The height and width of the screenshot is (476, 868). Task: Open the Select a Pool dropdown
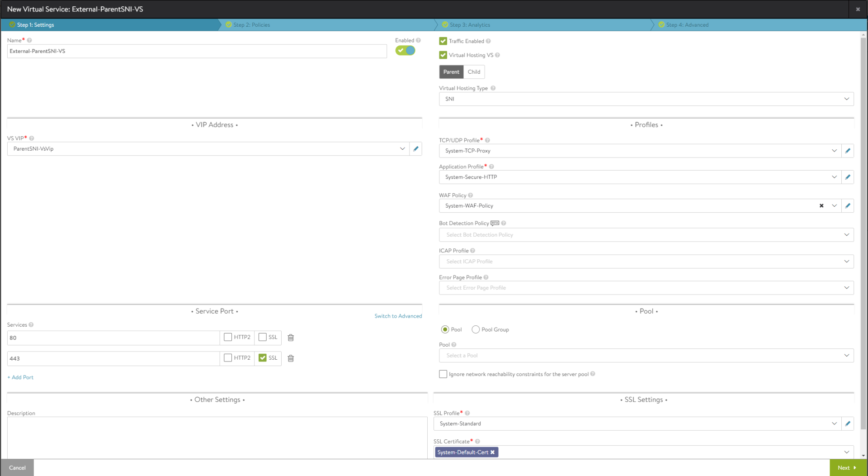pyautogui.click(x=646, y=356)
